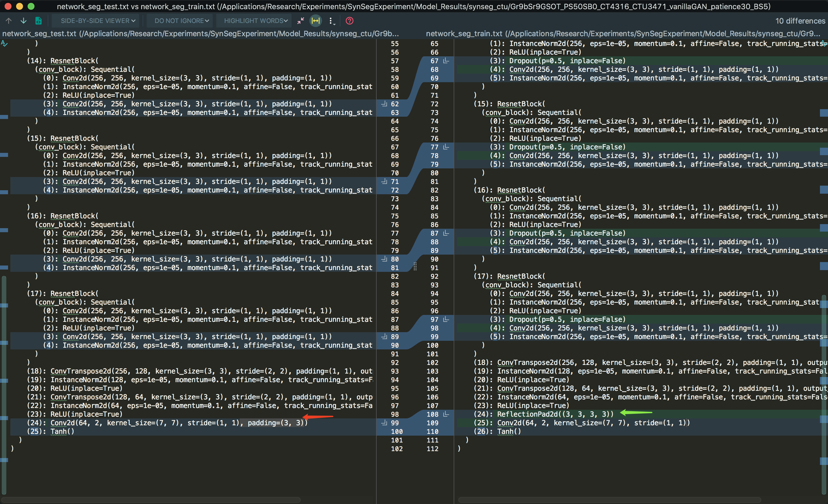
Task: Click the right pane horizontal scrollbar
Action: [x=609, y=500]
